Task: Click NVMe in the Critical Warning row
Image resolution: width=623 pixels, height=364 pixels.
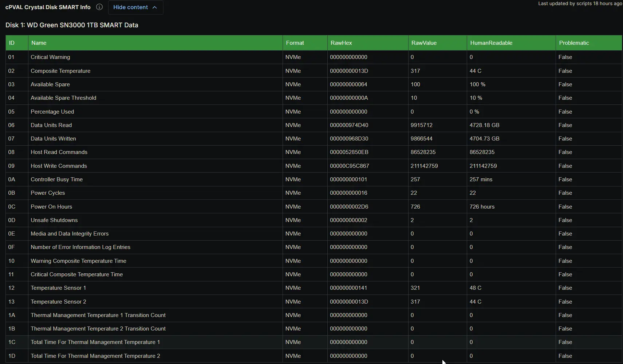Action: (293, 57)
